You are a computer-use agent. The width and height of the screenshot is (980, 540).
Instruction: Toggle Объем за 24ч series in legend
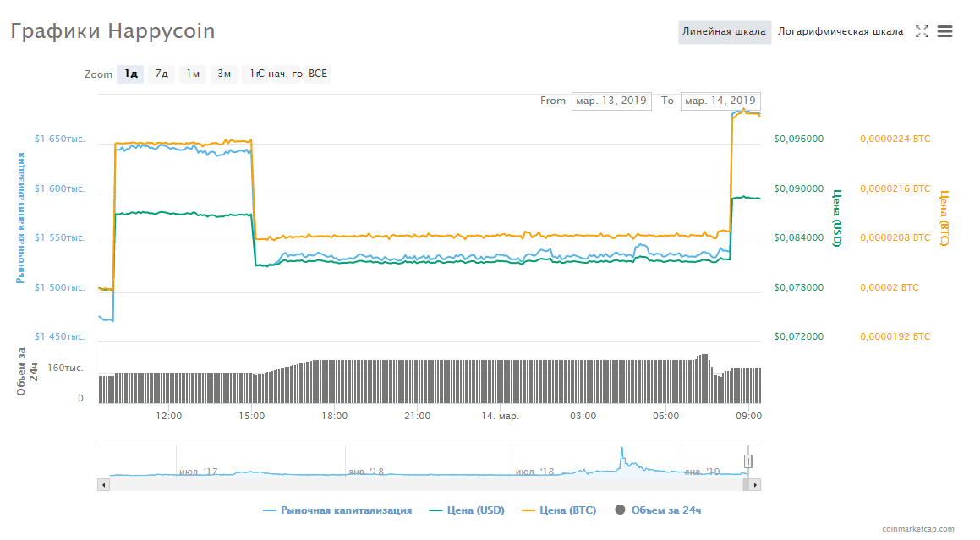pos(658,510)
